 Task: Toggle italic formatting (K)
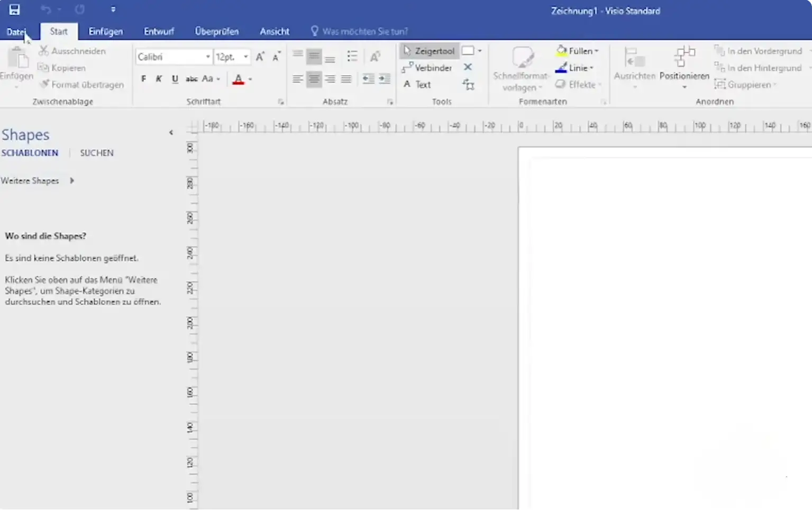coord(159,79)
